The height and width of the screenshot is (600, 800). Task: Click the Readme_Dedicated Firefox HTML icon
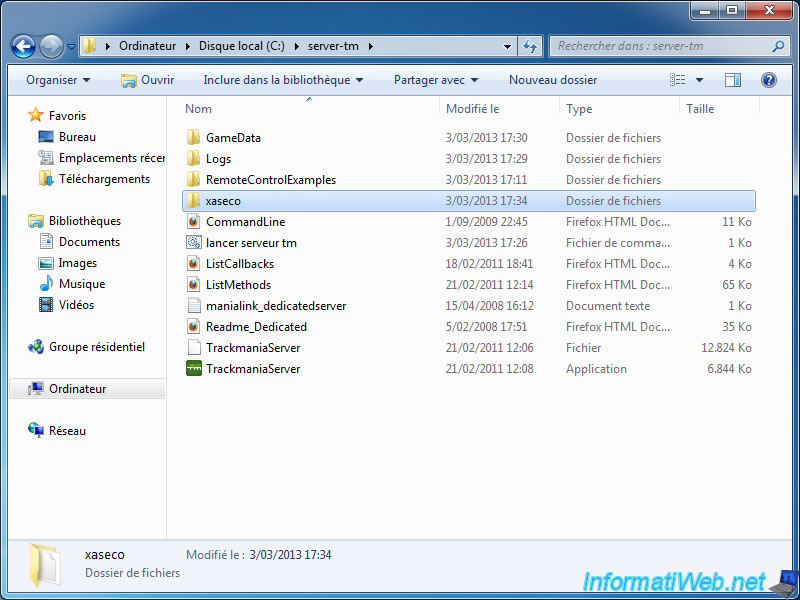coord(193,327)
